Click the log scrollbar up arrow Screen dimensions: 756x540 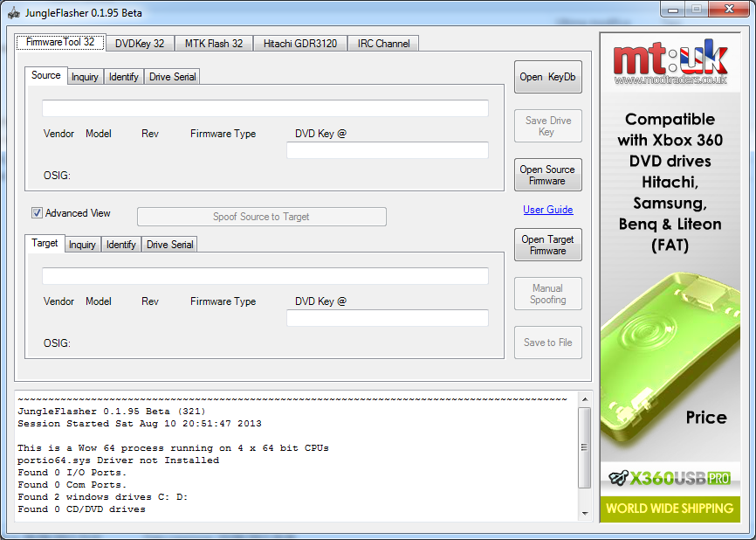click(x=585, y=399)
